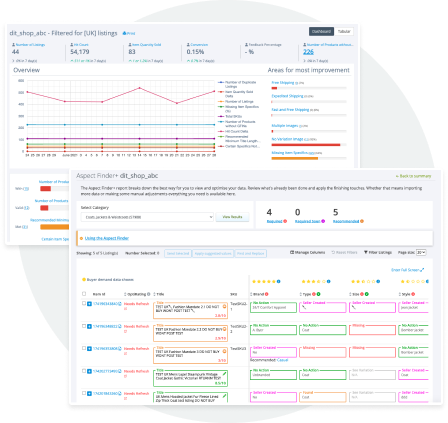Check the second listing row checkbox
Viewport: 448px width, 423px height.
coord(84,326)
